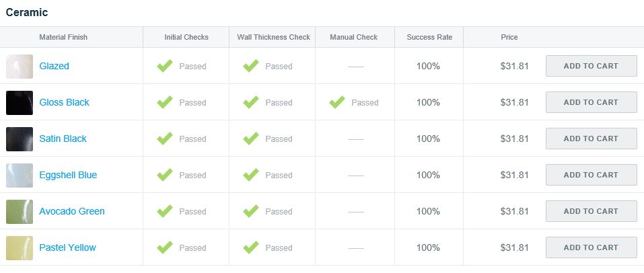Open the Eggshell Blue finish link

pos(68,175)
